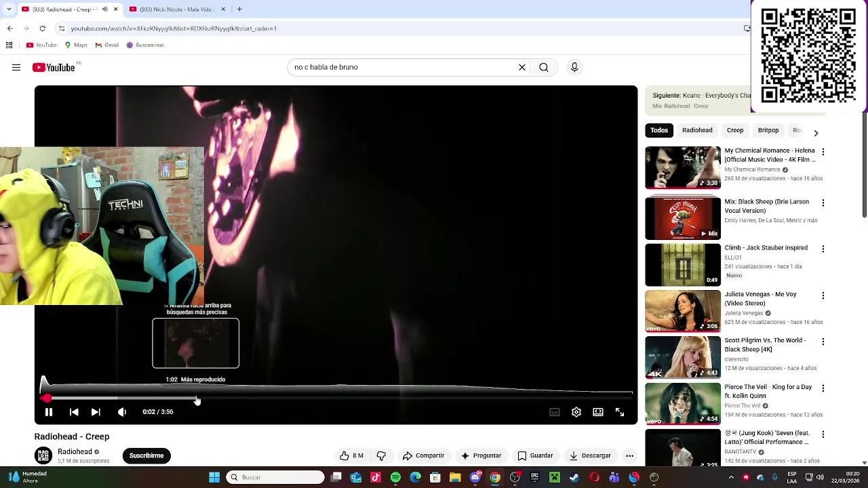
Task: Open the Buscaminas bookmark
Action: pyautogui.click(x=145, y=45)
